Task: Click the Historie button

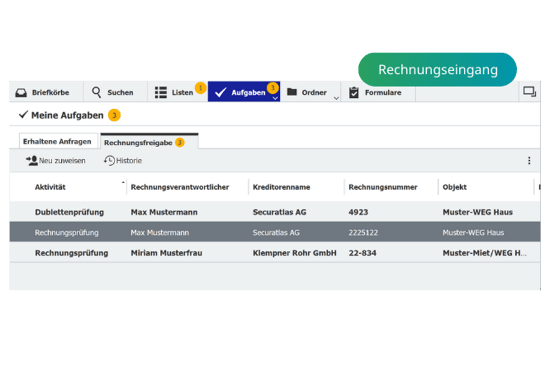Action: tap(123, 161)
